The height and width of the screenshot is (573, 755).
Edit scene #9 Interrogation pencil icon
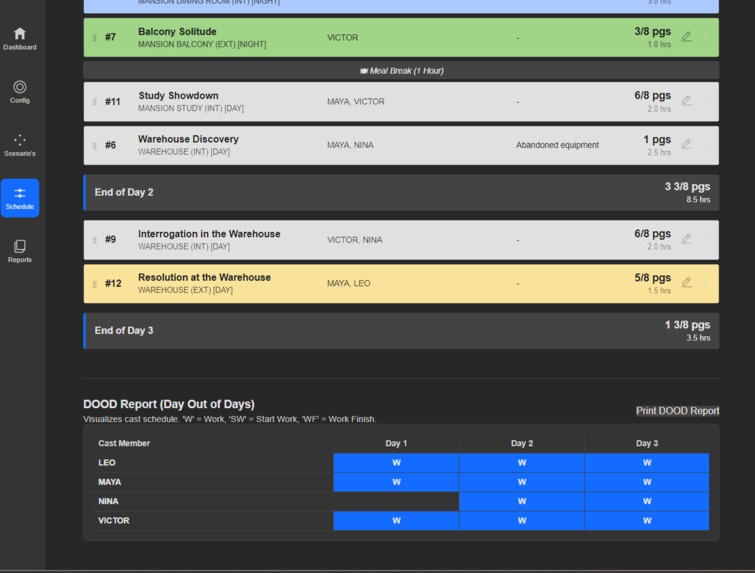(x=687, y=239)
